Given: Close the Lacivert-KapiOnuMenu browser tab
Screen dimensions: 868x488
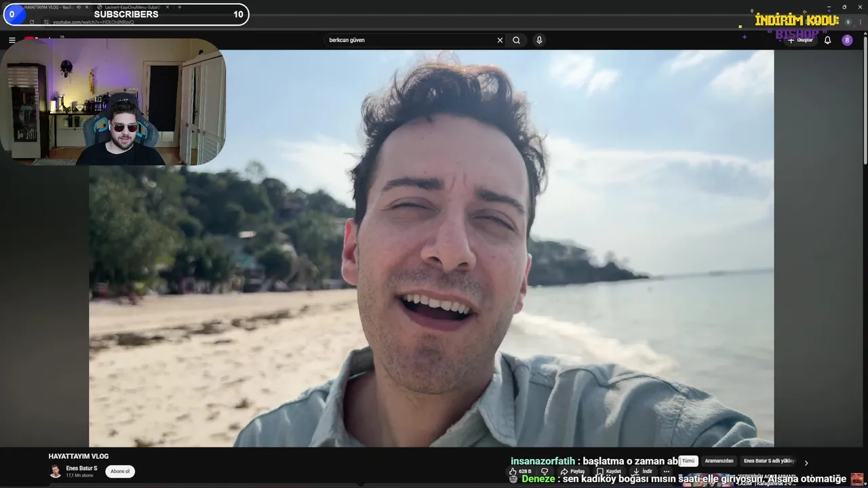Looking at the screenshot, I should 167,7.
